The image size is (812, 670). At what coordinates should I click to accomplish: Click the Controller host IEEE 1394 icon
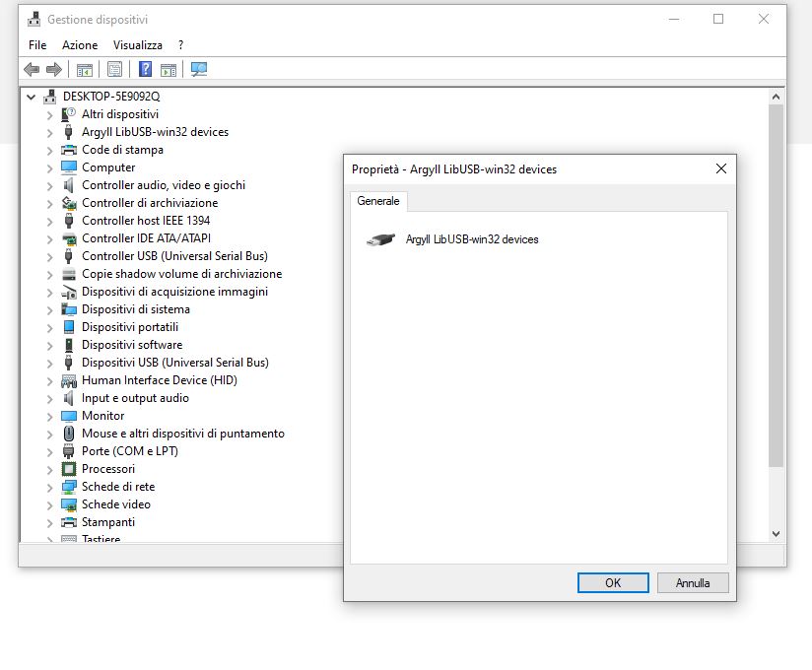(x=68, y=221)
